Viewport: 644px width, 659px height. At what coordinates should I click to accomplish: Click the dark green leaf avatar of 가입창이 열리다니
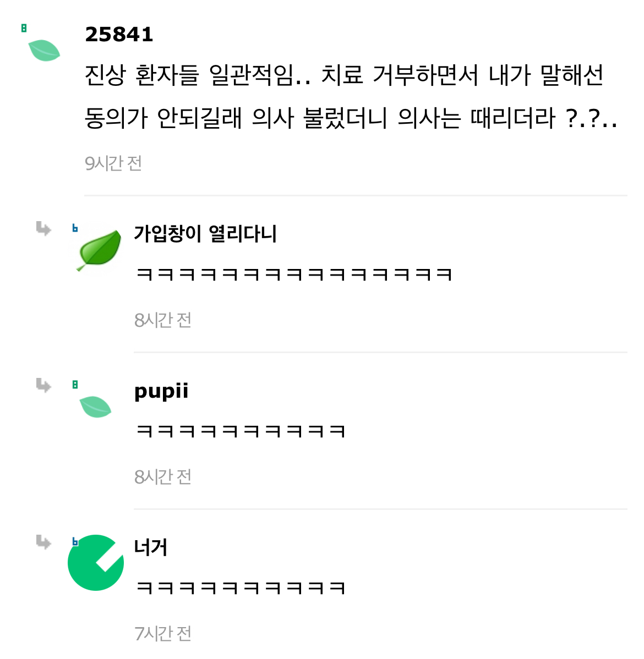[100, 250]
